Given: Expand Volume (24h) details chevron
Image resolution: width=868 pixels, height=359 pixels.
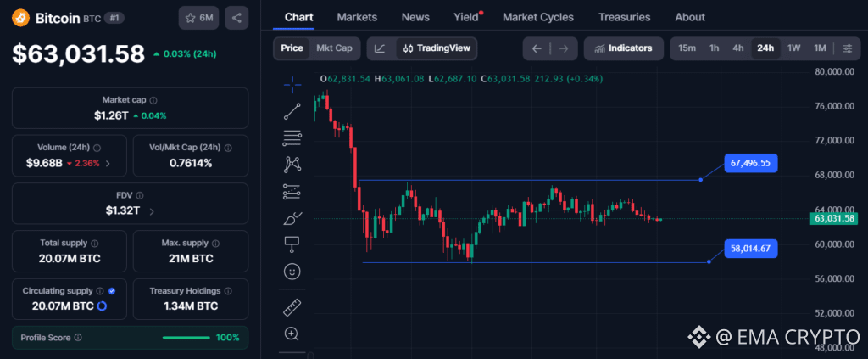Looking at the screenshot, I should tap(108, 164).
